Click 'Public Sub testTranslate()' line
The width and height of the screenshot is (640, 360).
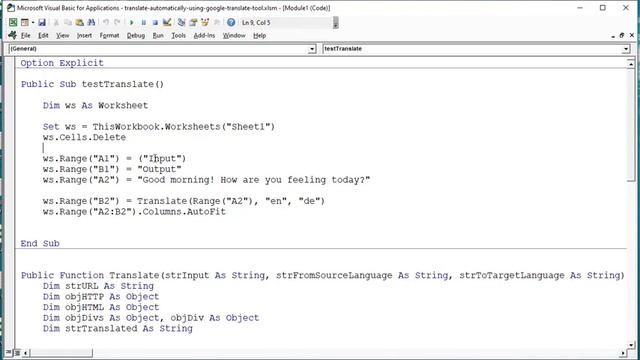tap(92, 84)
